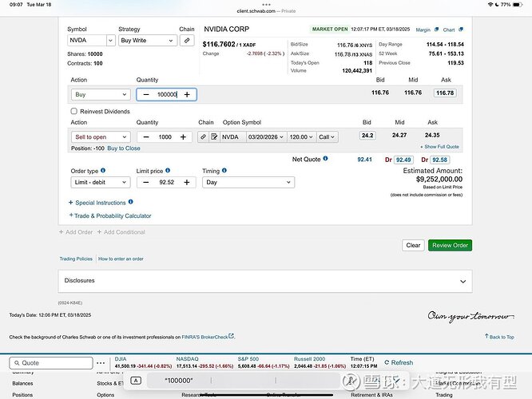Click the three-dots menu next to Quote box
This screenshot has height=399, width=532.
tap(101, 363)
